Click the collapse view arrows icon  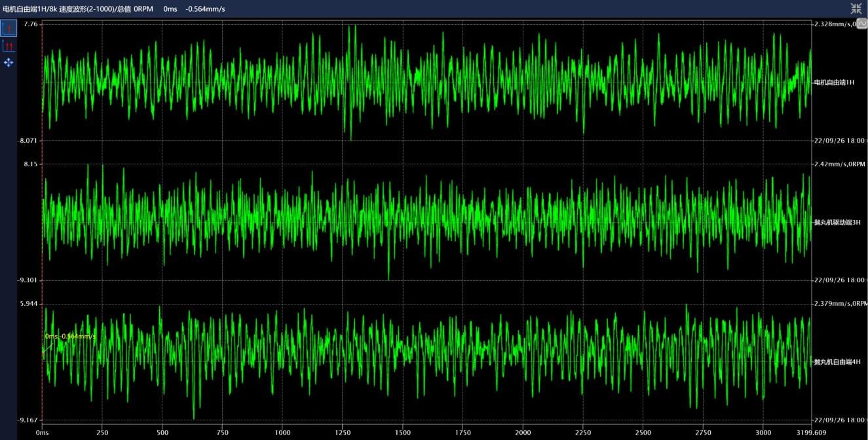(856, 9)
